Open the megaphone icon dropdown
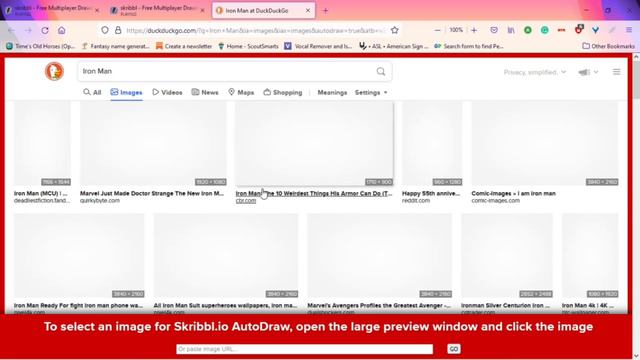The width and height of the screenshot is (640, 360). click(588, 72)
